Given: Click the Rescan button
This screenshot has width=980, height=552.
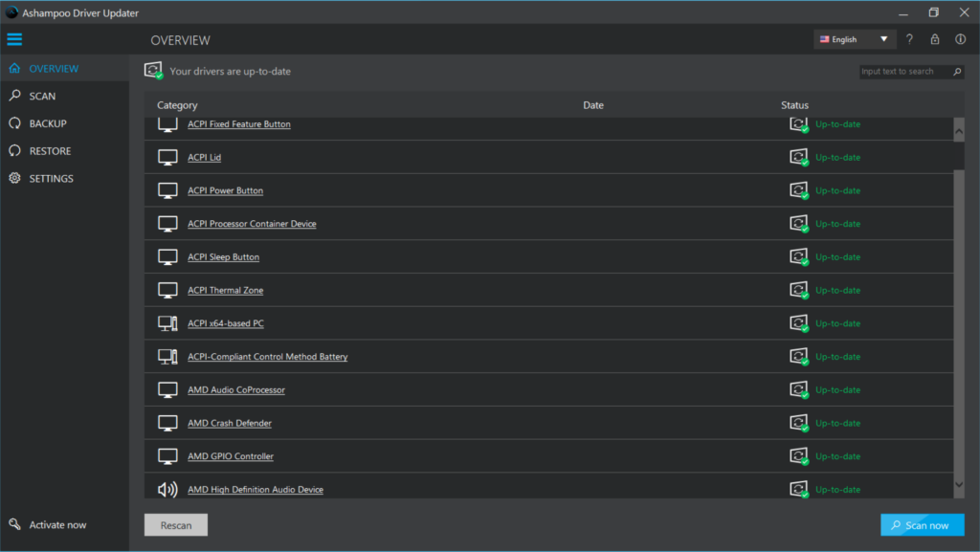Looking at the screenshot, I should [x=176, y=525].
